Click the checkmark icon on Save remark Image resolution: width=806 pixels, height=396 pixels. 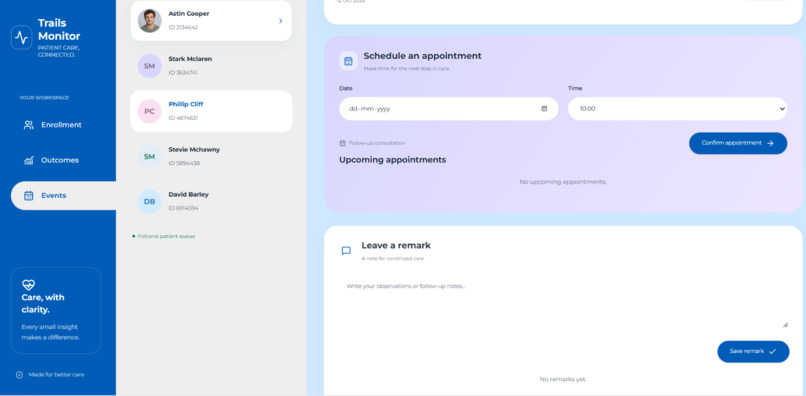772,352
